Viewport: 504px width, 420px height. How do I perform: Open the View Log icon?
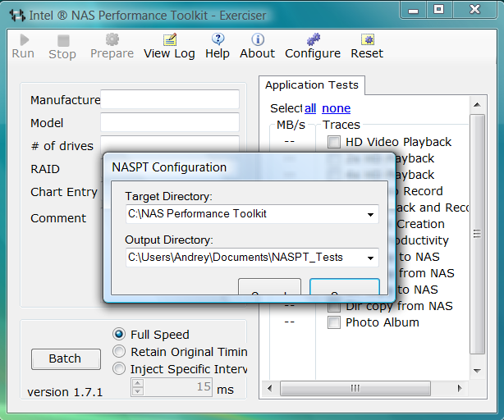coord(169,39)
